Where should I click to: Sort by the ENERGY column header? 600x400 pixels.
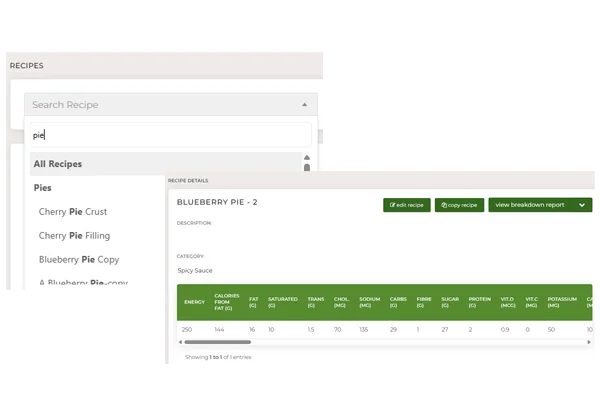(194, 302)
